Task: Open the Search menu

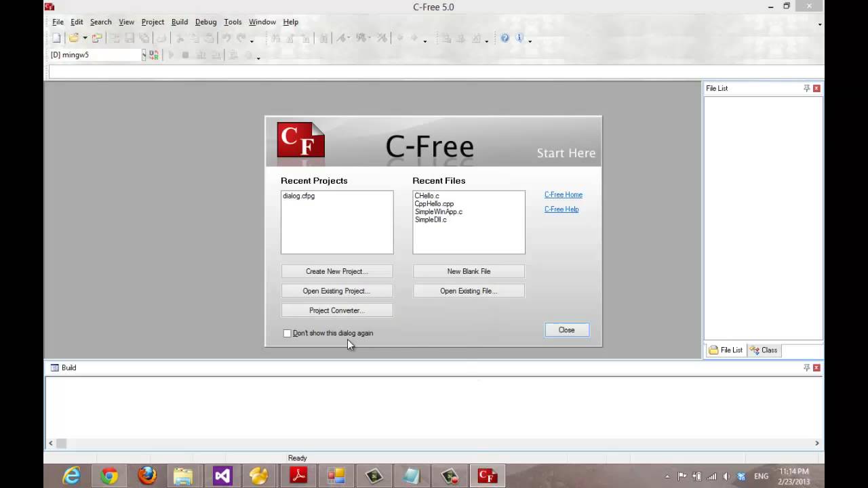Action: tap(100, 22)
